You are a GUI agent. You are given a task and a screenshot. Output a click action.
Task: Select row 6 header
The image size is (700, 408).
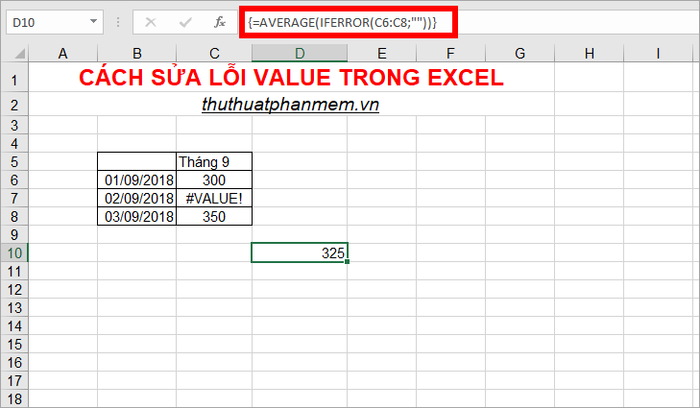click(x=14, y=180)
